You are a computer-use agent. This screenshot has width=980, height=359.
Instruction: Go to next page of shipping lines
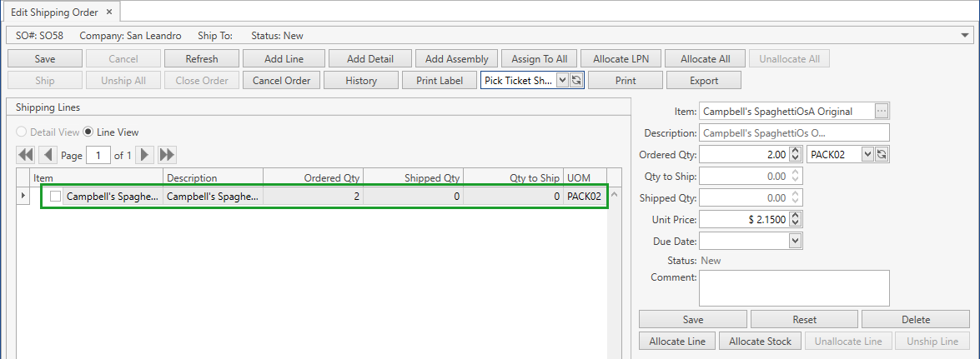(145, 155)
